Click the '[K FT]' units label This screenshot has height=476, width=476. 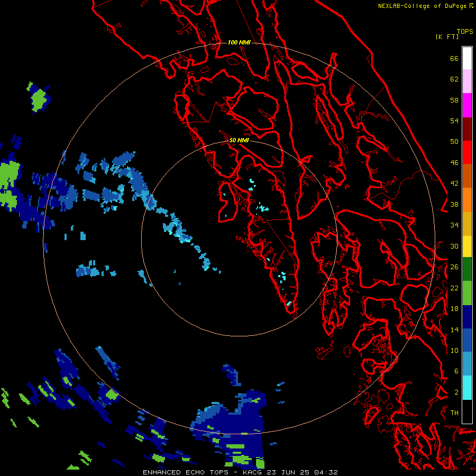click(x=447, y=36)
